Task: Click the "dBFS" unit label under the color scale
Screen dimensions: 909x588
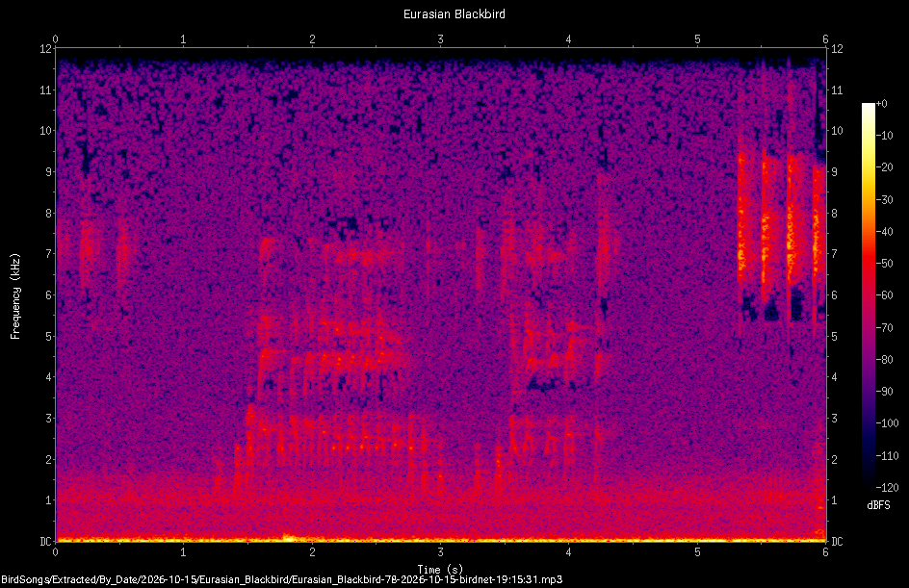Action: [878, 505]
